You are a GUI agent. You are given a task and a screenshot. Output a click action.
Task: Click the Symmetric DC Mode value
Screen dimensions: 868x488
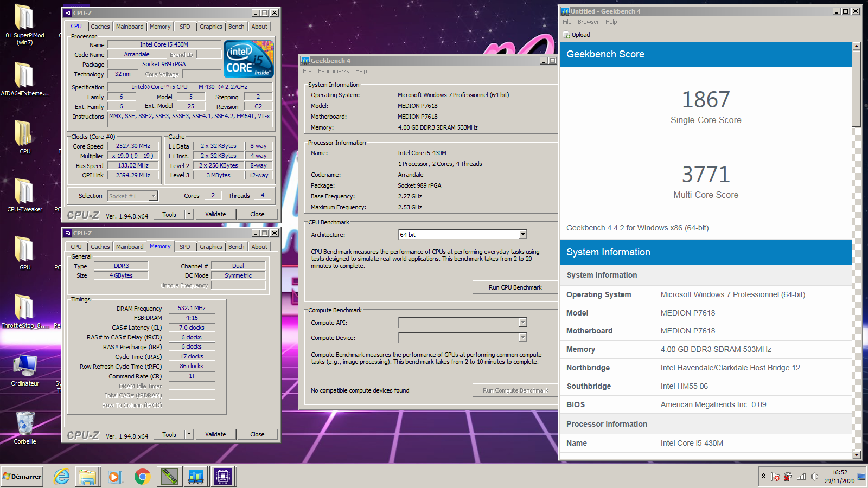[238, 275]
